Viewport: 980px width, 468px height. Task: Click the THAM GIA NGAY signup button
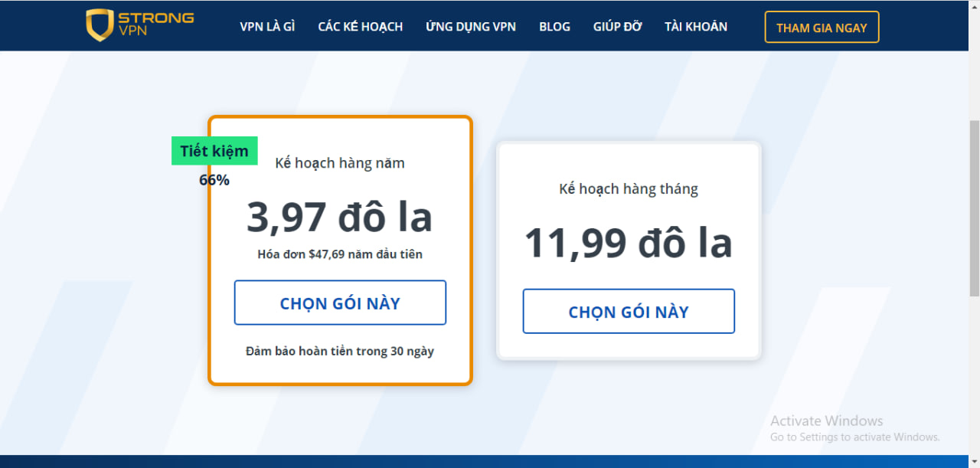(822, 27)
